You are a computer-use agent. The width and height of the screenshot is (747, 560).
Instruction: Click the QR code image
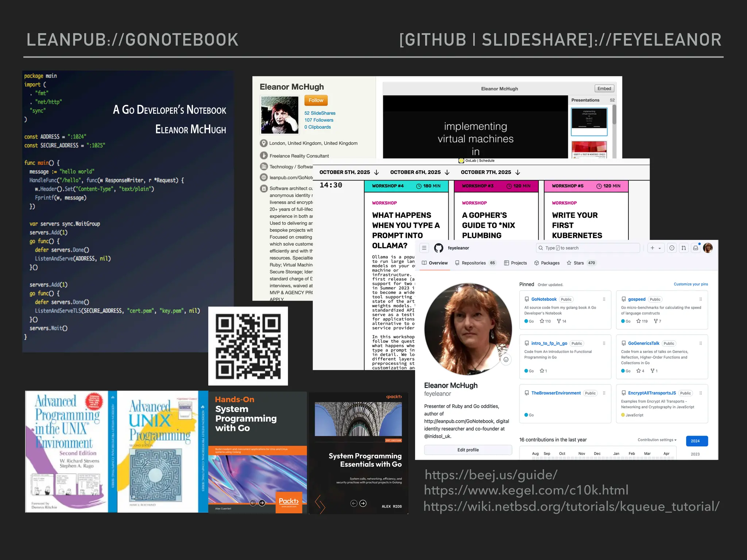248,346
